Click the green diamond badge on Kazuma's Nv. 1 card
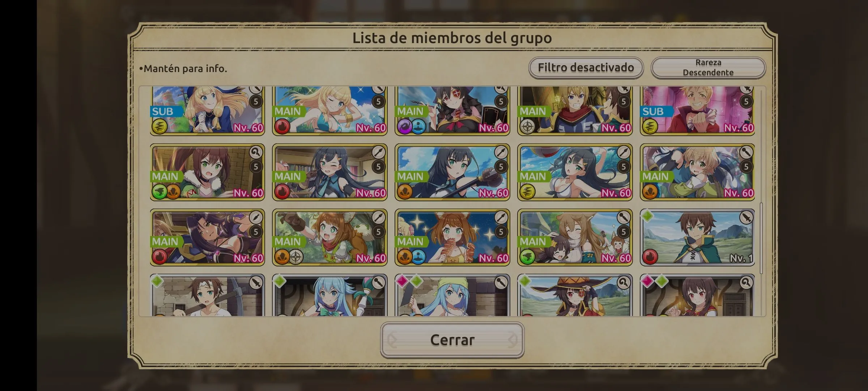868x391 pixels. [x=647, y=216]
